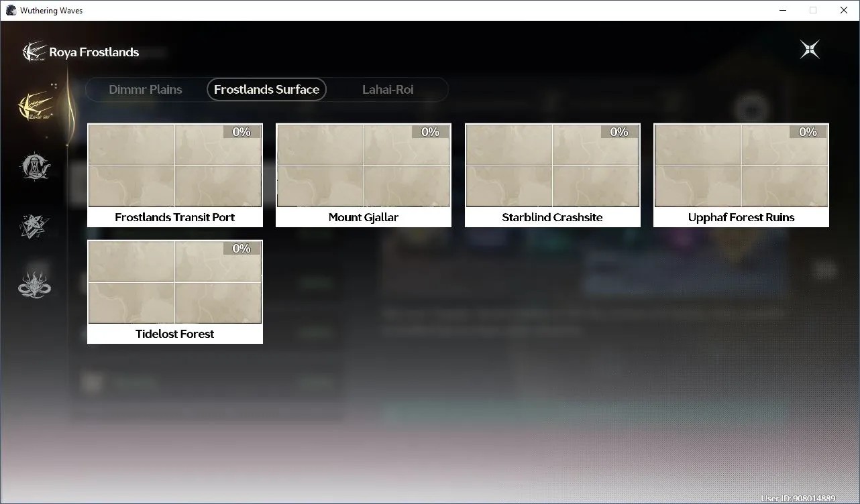Close the map panel with X icon
The width and height of the screenshot is (860, 504).
tap(810, 50)
